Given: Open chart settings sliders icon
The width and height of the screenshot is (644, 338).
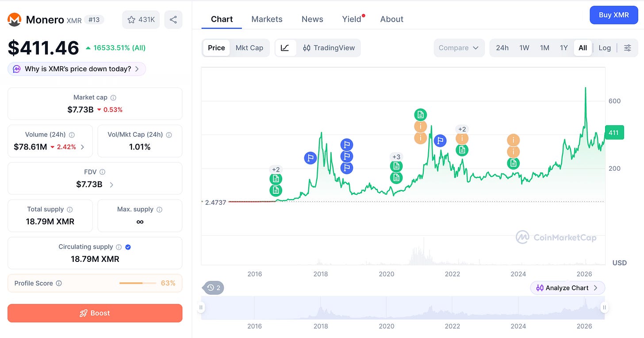Looking at the screenshot, I should [628, 48].
